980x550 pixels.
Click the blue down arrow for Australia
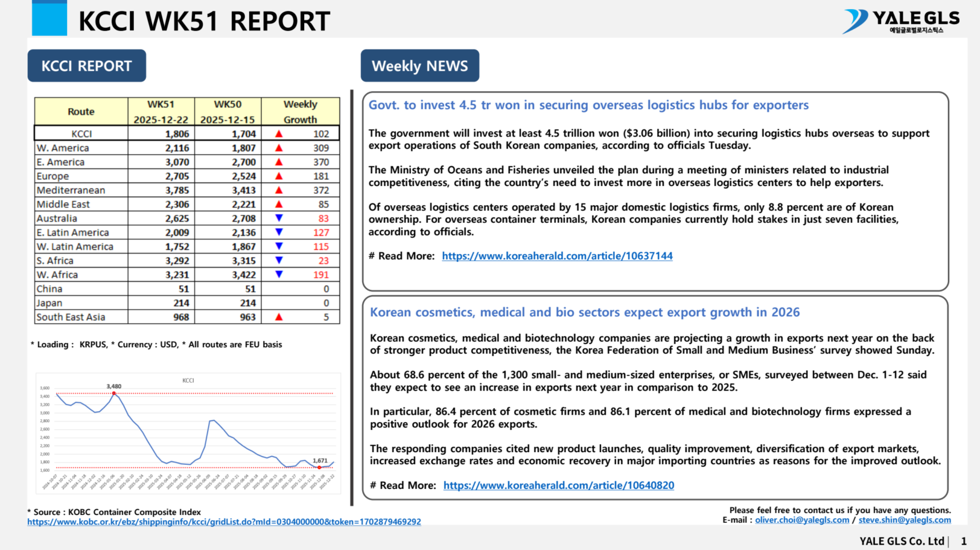[x=279, y=218]
